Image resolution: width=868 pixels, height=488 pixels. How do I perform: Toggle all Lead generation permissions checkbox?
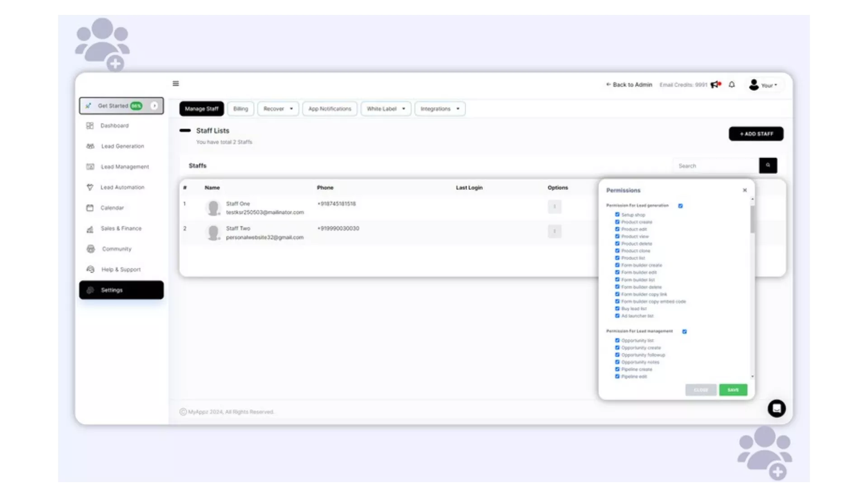pyautogui.click(x=680, y=206)
